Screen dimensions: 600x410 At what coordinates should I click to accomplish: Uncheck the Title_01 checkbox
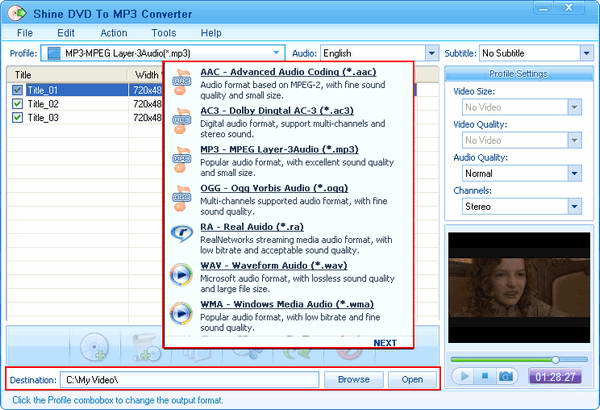[17, 90]
